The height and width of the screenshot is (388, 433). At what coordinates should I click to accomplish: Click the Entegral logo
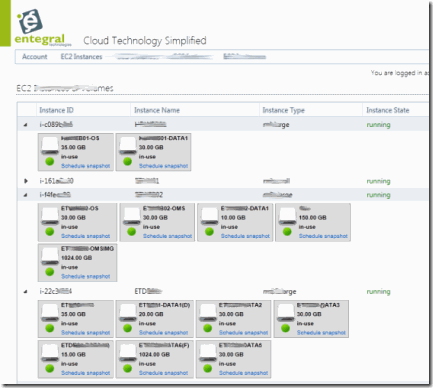(x=42, y=27)
